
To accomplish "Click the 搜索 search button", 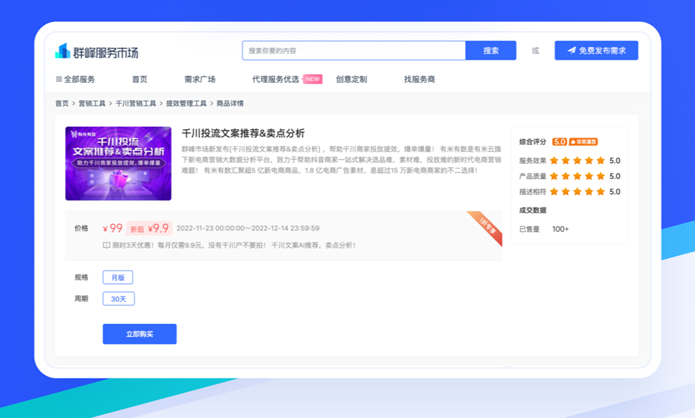I will (491, 51).
